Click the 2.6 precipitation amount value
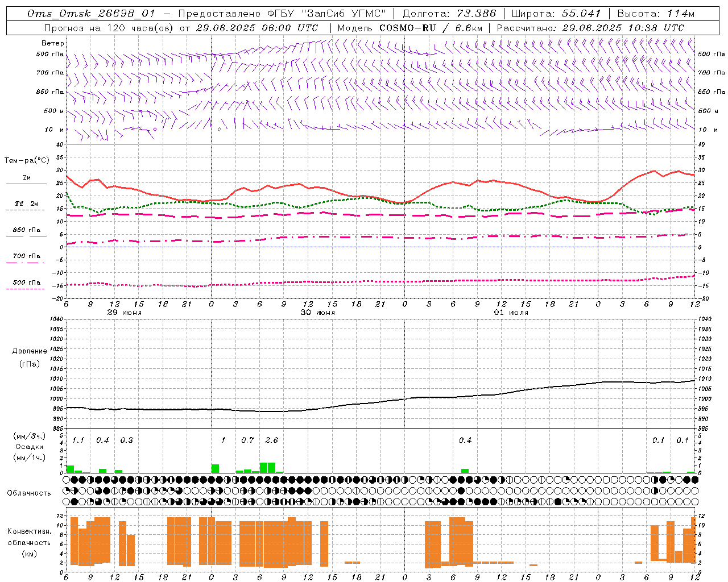 (272, 440)
